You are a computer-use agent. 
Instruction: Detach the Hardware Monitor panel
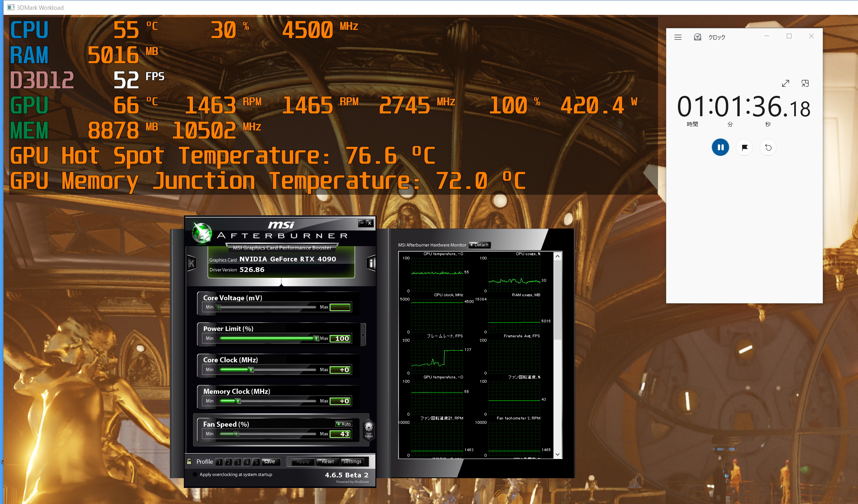pyautogui.click(x=479, y=245)
